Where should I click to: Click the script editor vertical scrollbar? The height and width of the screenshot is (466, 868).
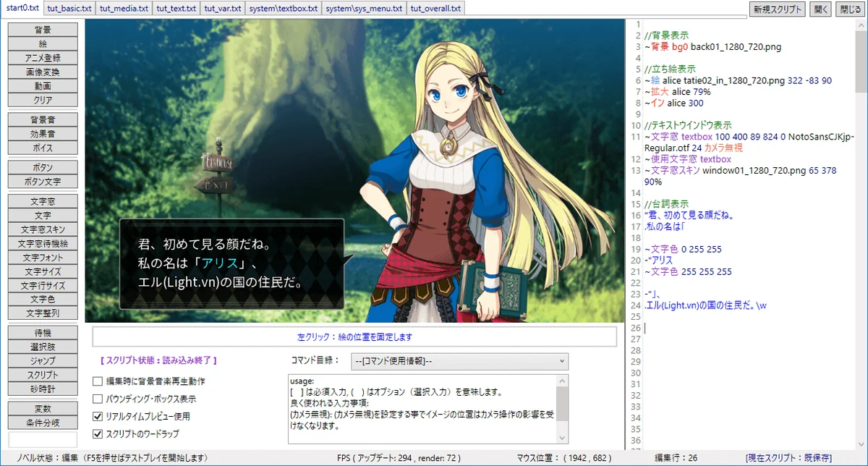861,234
